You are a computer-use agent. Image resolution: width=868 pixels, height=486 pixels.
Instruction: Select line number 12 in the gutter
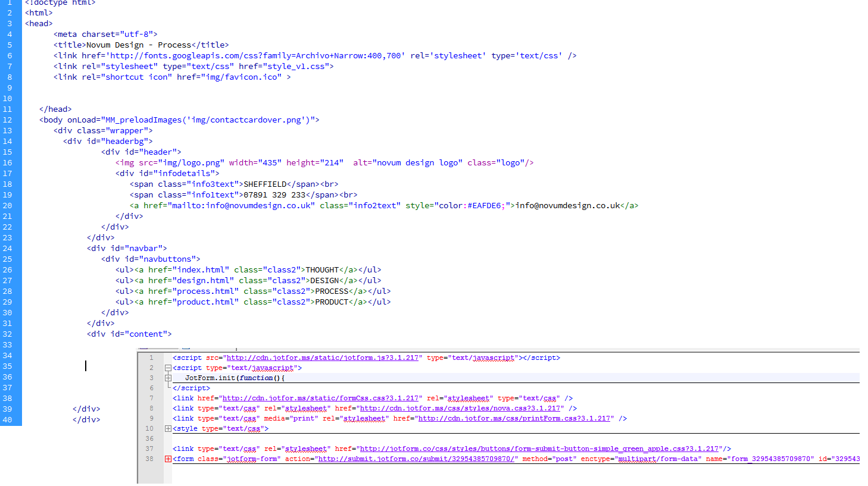point(8,120)
